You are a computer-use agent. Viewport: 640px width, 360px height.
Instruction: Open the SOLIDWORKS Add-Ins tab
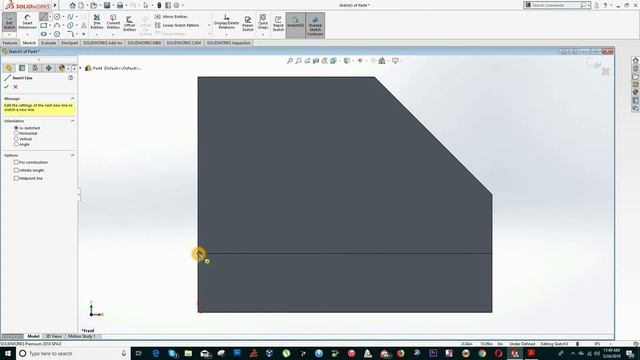(x=103, y=43)
